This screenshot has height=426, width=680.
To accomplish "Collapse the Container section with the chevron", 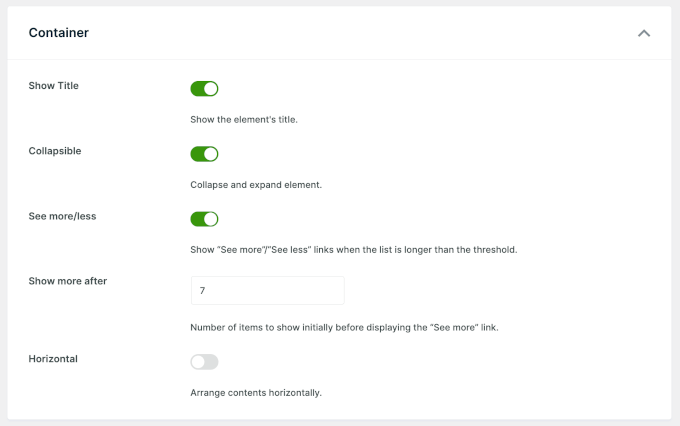I will pos(644,33).
